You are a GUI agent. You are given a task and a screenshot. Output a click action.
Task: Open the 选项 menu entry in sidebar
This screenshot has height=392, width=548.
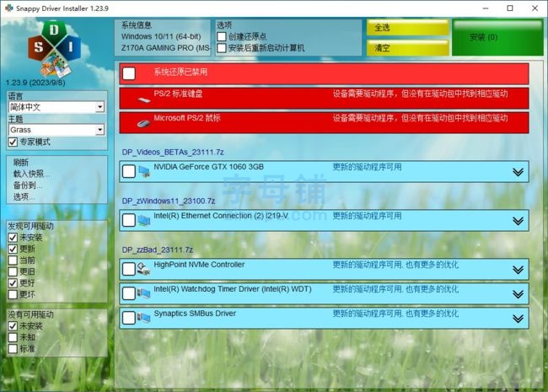click(x=24, y=197)
